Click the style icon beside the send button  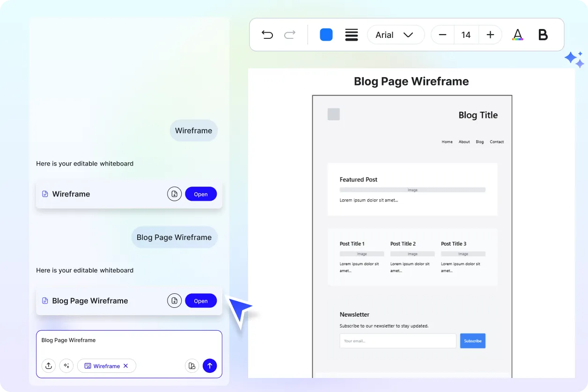coord(191,366)
